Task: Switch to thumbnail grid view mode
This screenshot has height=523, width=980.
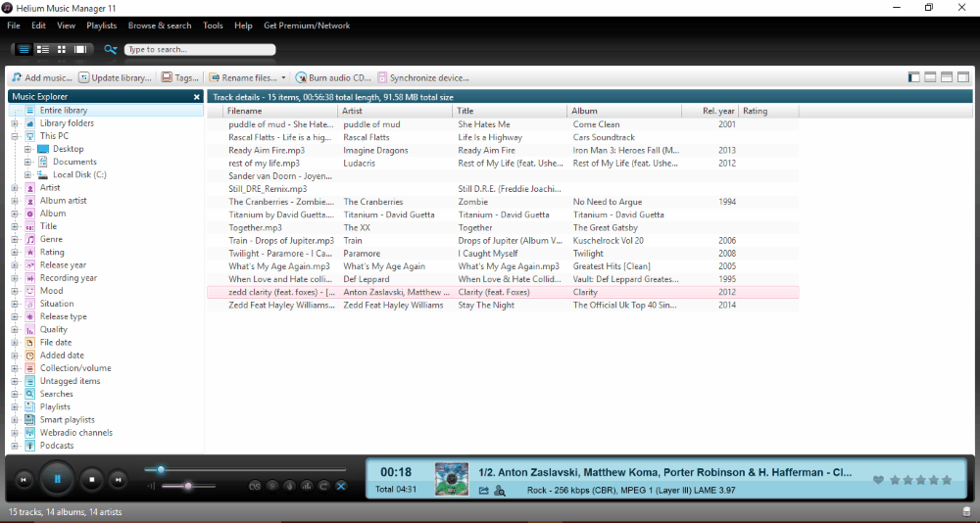Action: click(61, 49)
